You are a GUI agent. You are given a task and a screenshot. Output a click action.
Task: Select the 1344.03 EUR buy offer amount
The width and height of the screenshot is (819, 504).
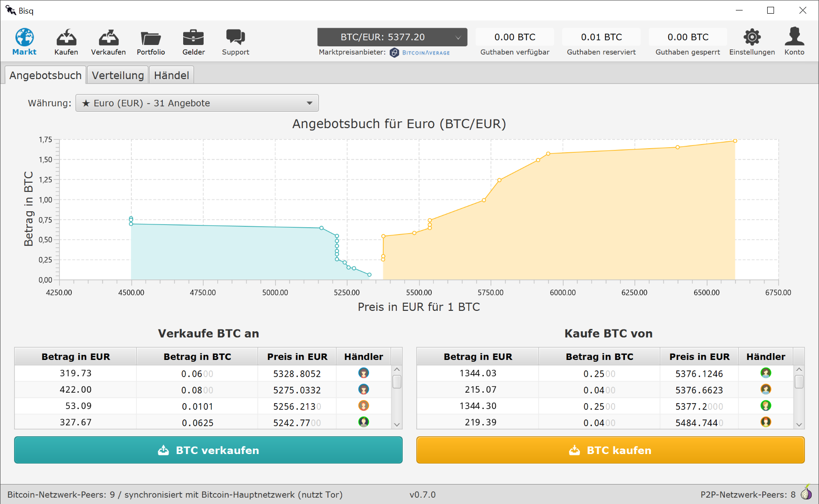pos(478,373)
